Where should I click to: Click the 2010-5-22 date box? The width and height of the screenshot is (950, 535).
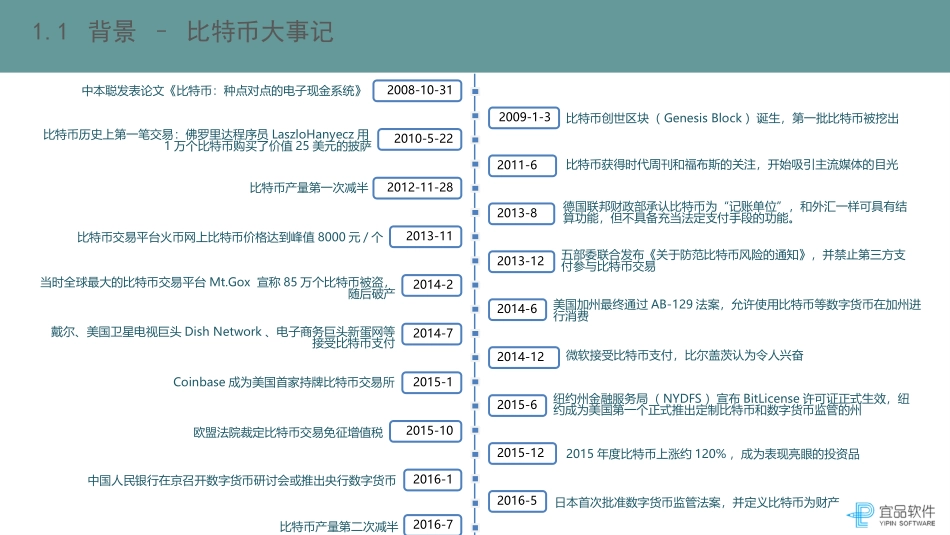pos(420,139)
